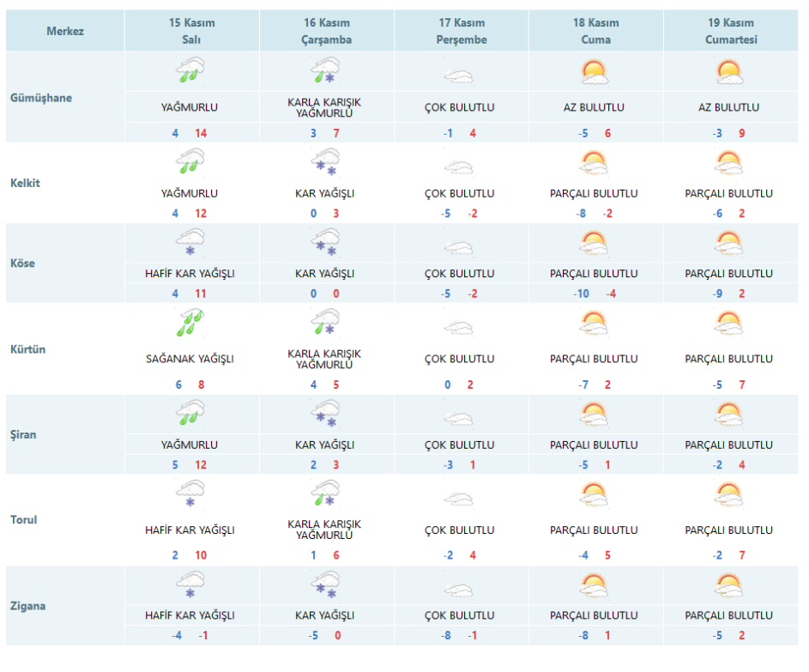Open the Zigana location label
The height and width of the screenshot is (672, 809).
[28, 606]
